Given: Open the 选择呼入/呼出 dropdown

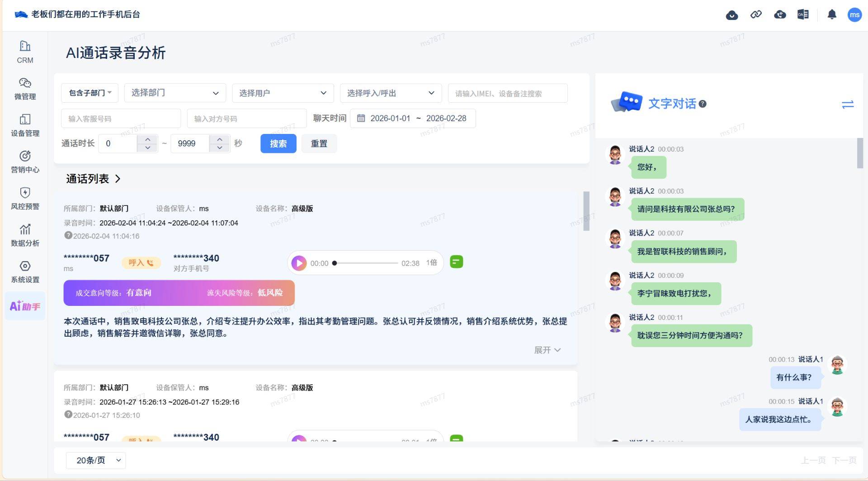Looking at the screenshot, I should click(x=391, y=93).
